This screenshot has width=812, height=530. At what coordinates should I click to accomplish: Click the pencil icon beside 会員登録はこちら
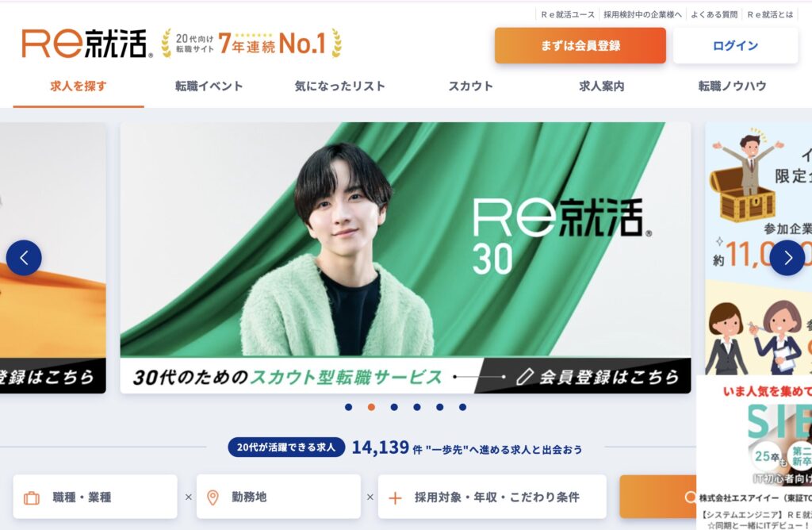[525, 377]
